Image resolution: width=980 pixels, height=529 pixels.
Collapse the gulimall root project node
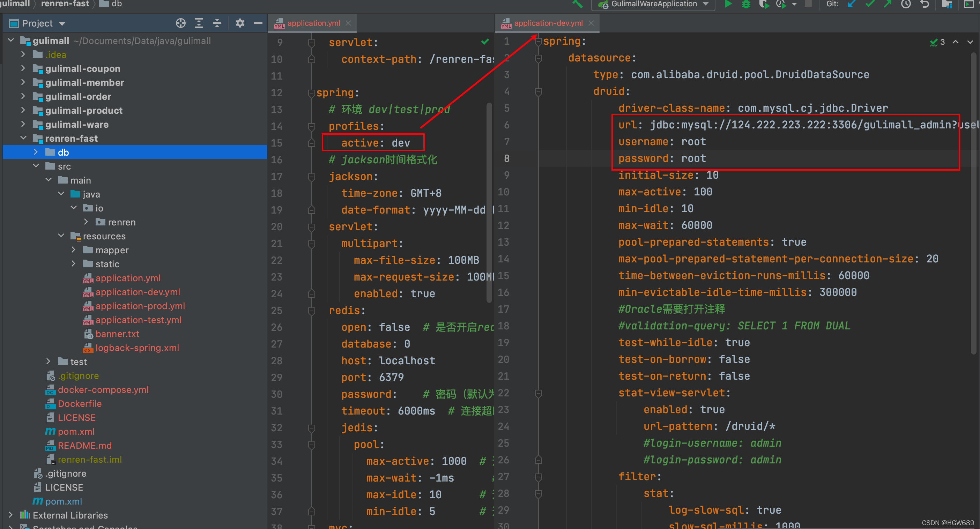[x=11, y=40]
